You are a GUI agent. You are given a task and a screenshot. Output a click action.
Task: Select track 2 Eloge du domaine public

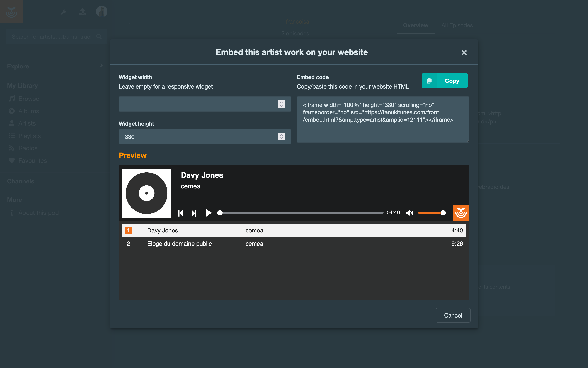294,244
